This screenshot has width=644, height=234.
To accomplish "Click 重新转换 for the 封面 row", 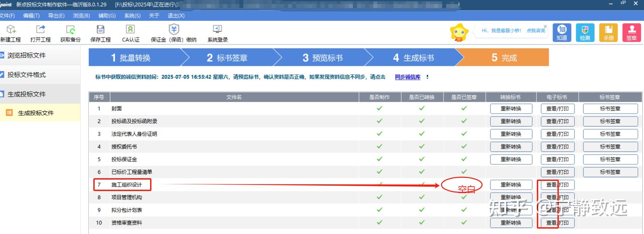I will [x=511, y=109].
